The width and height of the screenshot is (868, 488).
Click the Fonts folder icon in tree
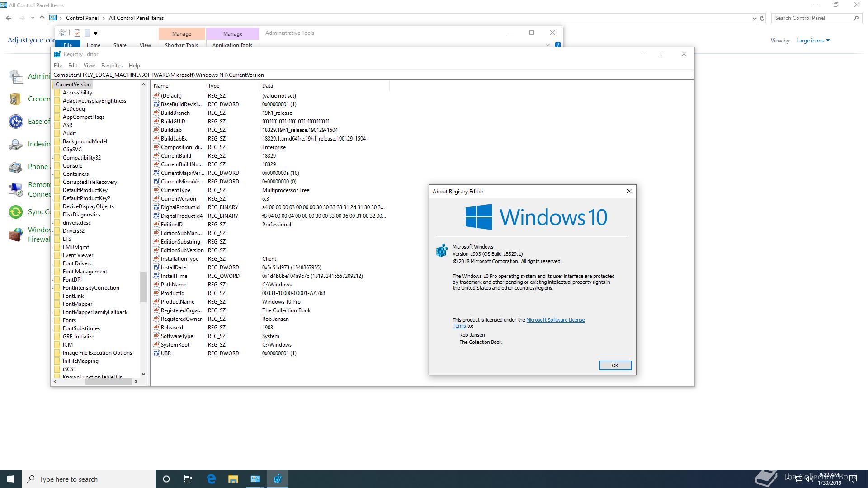pyautogui.click(x=57, y=320)
